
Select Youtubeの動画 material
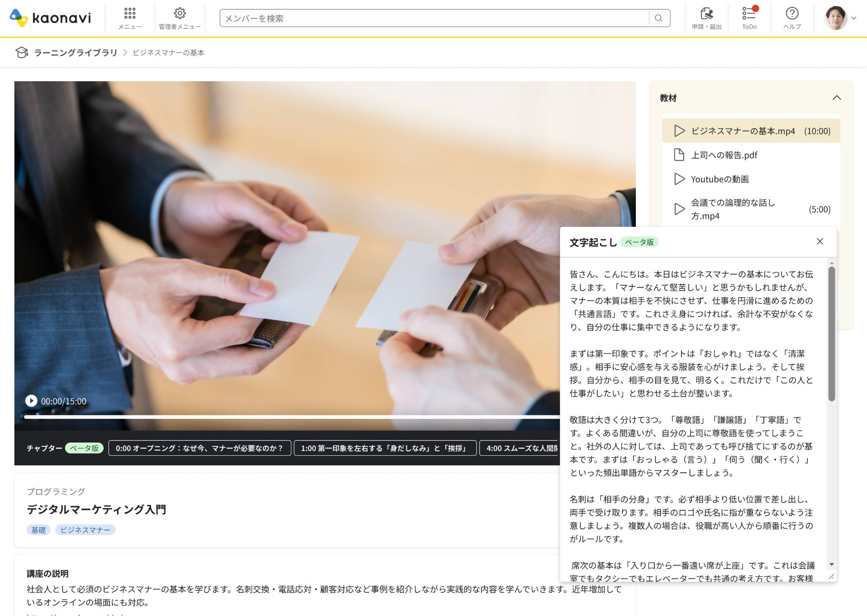[720, 179]
